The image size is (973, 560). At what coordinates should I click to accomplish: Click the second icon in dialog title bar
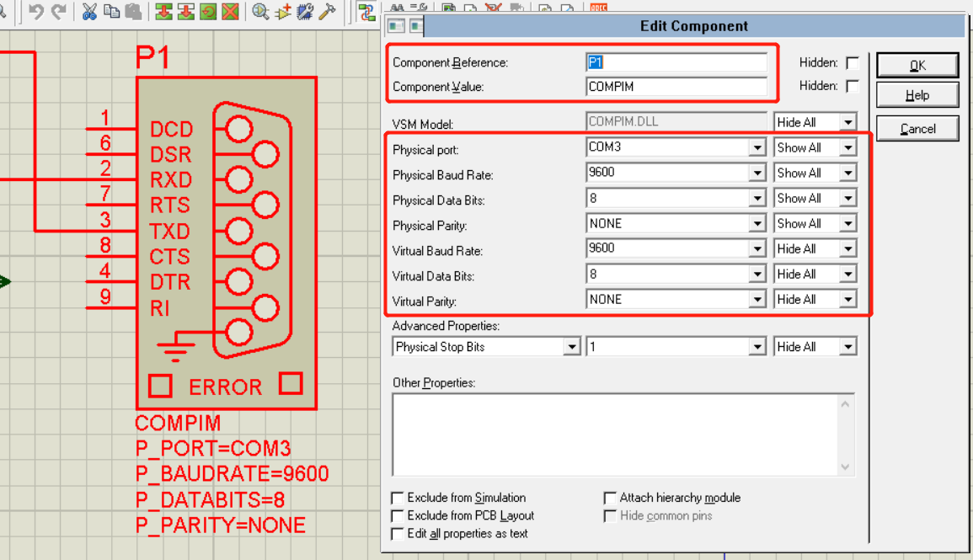coord(416,26)
